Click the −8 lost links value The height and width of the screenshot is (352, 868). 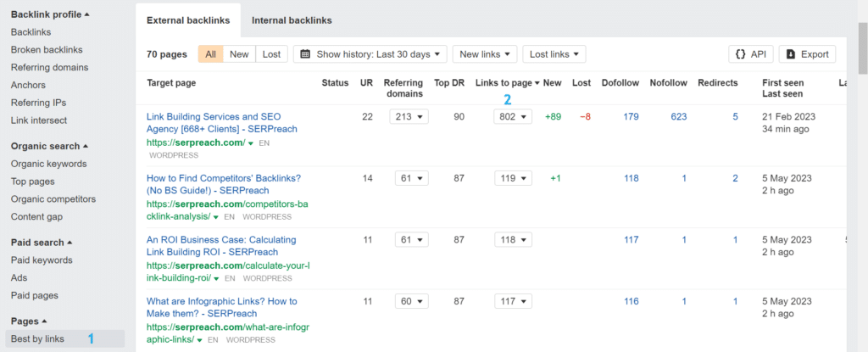584,117
